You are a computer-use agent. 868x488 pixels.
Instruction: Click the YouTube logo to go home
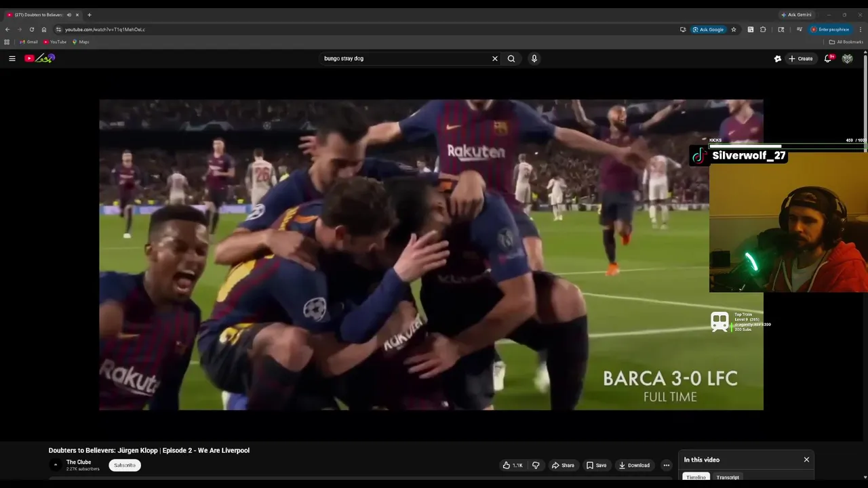tap(39, 58)
